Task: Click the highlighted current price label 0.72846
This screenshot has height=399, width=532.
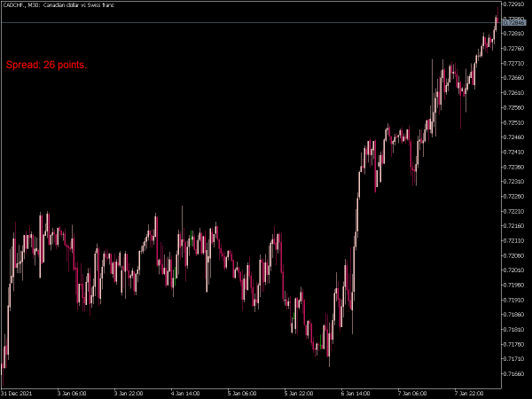Action: (x=513, y=23)
